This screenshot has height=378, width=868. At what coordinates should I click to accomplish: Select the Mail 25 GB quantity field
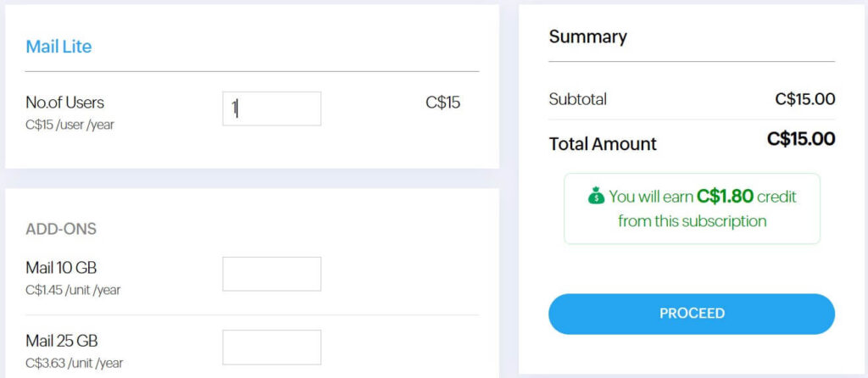pyautogui.click(x=271, y=347)
